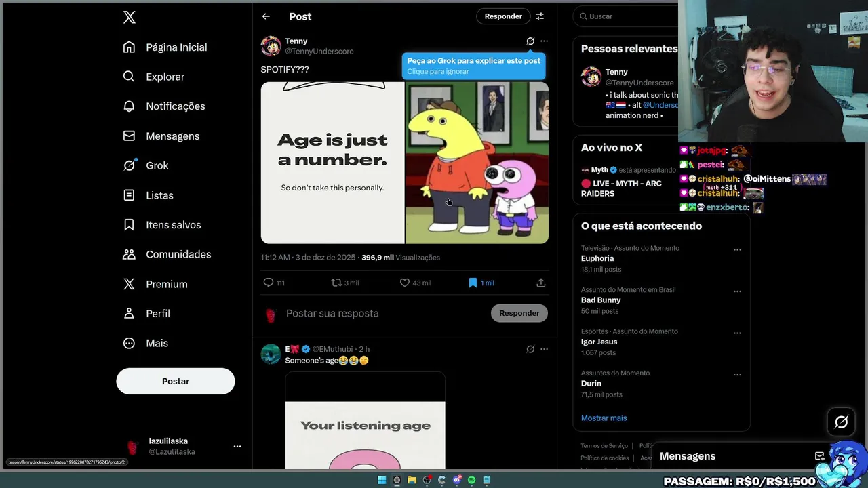
Task: Open Mensagens in sidebar
Action: pos(161,136)
